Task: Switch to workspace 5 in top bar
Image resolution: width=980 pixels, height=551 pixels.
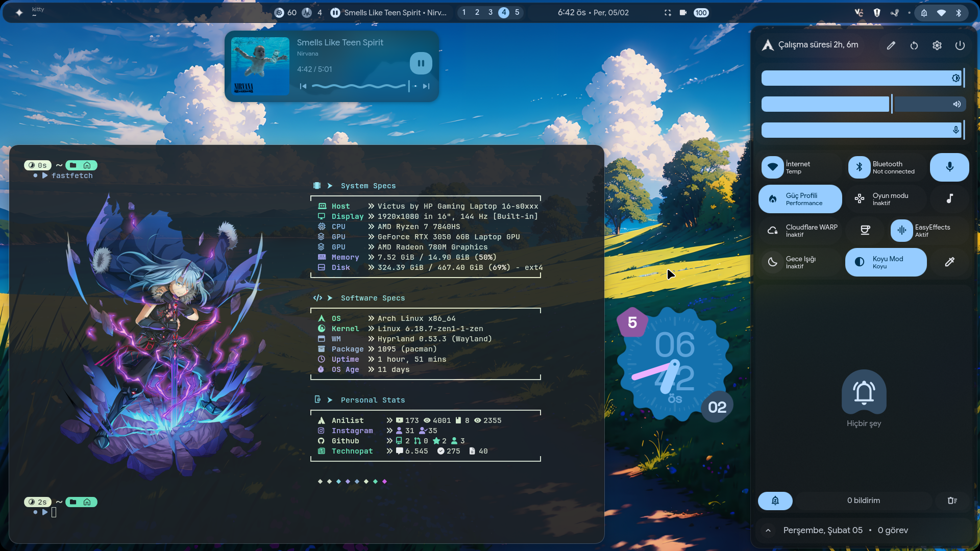Action: (517, 12)
